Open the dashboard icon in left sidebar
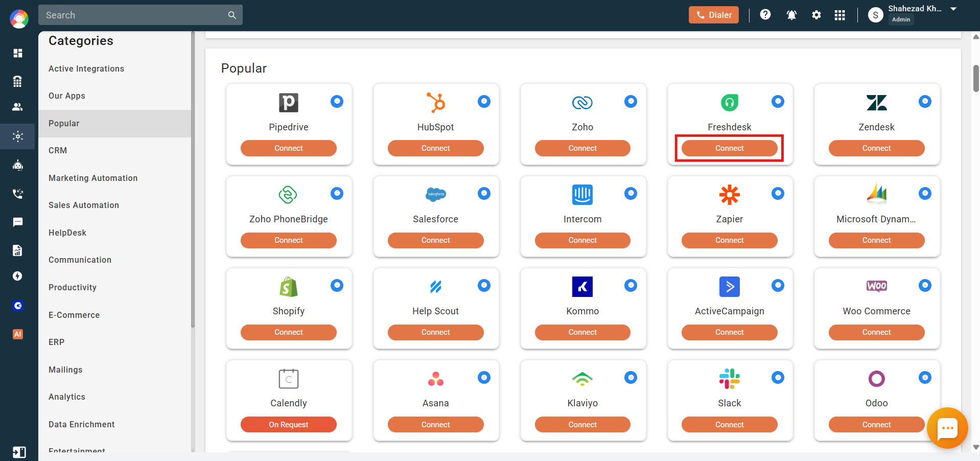Viewport: 980px width, 461px height. coord(18,53)
